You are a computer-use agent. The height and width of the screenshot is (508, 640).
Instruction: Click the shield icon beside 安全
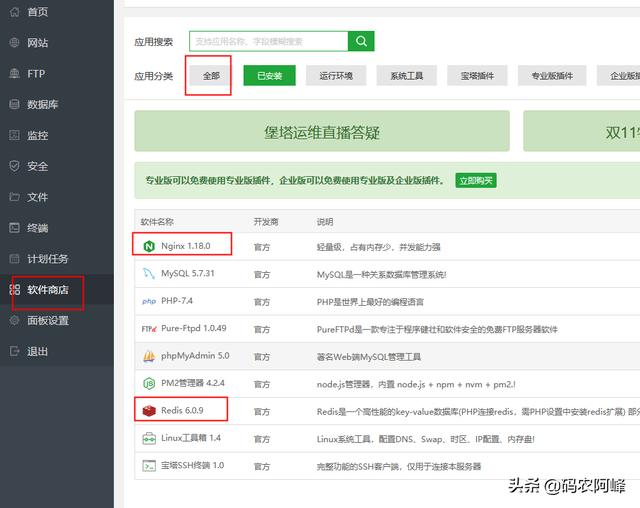click(x=14, y=166)
